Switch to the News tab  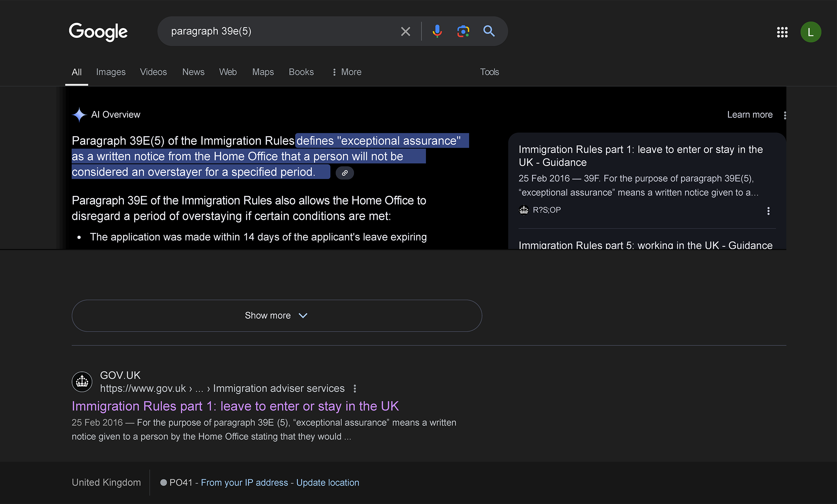(x=193, y=72)
